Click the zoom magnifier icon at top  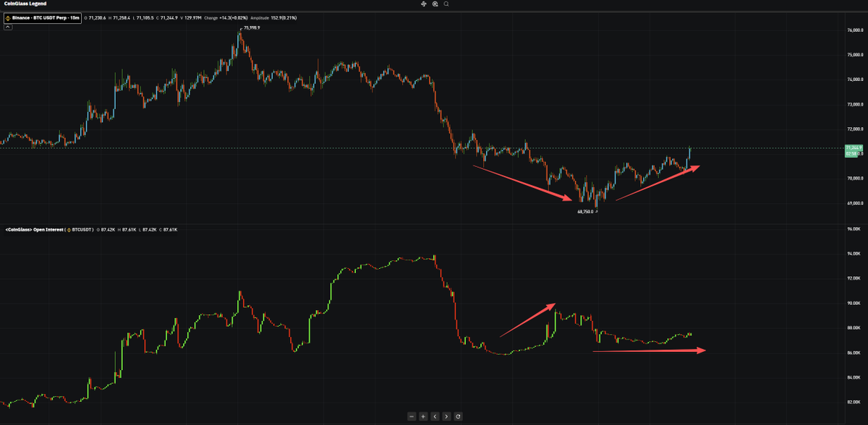[435, 4]
